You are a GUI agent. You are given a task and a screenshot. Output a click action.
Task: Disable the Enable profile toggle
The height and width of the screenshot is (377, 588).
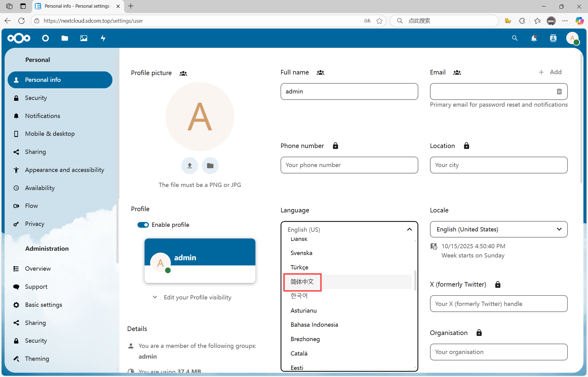pyautogui.click(x=143, y=225)
